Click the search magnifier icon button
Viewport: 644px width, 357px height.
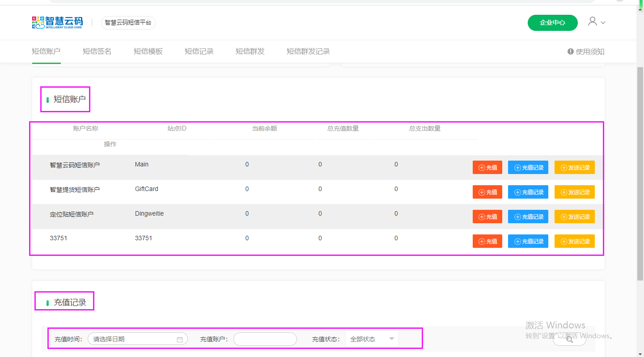(x=569, y=339)
